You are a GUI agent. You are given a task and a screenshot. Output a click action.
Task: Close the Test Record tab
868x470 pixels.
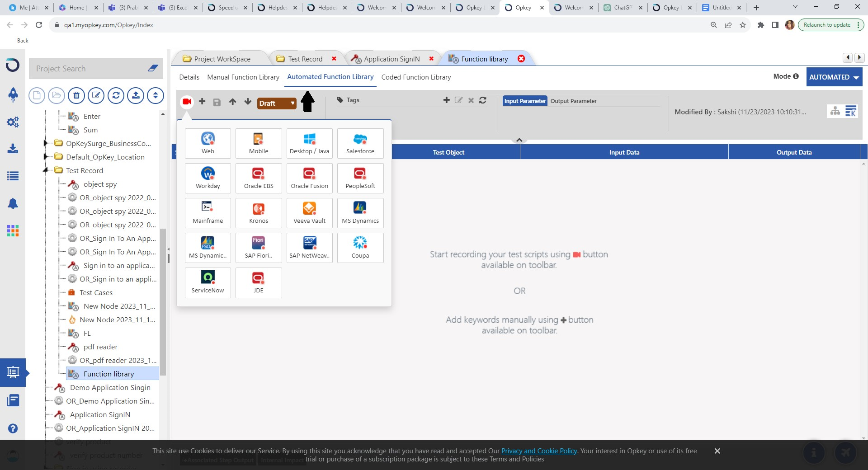[334, 59]
